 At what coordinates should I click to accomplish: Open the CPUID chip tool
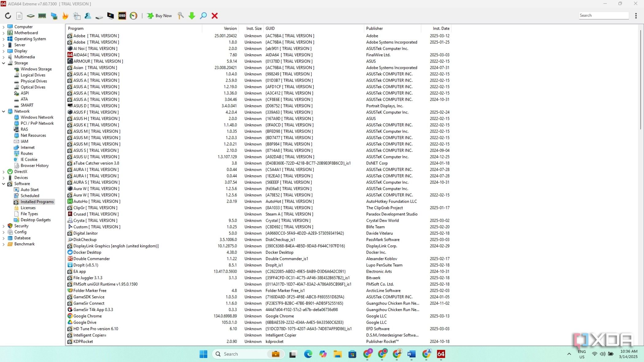(x=31, y=16)
